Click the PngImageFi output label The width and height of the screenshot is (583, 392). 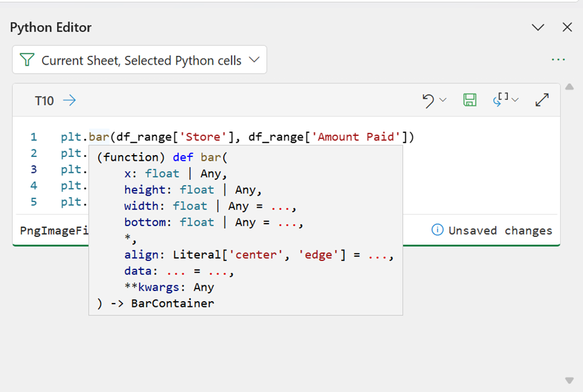50,231
